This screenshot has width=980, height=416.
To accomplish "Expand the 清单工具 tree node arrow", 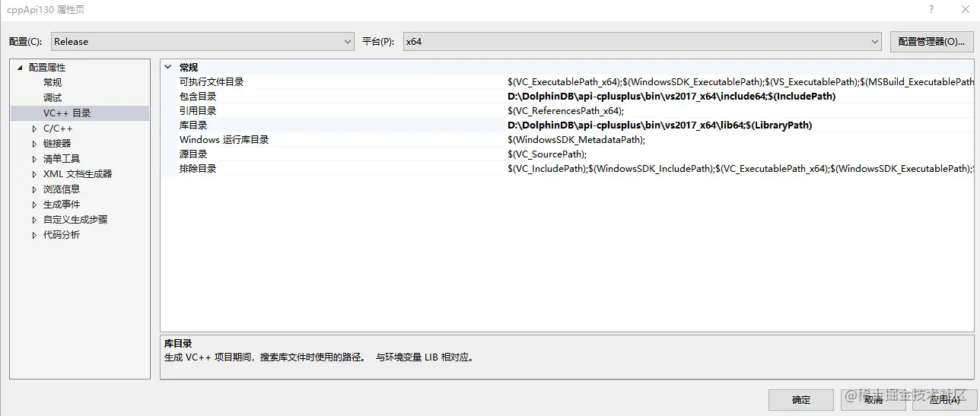I will click(x=34, y=159).
